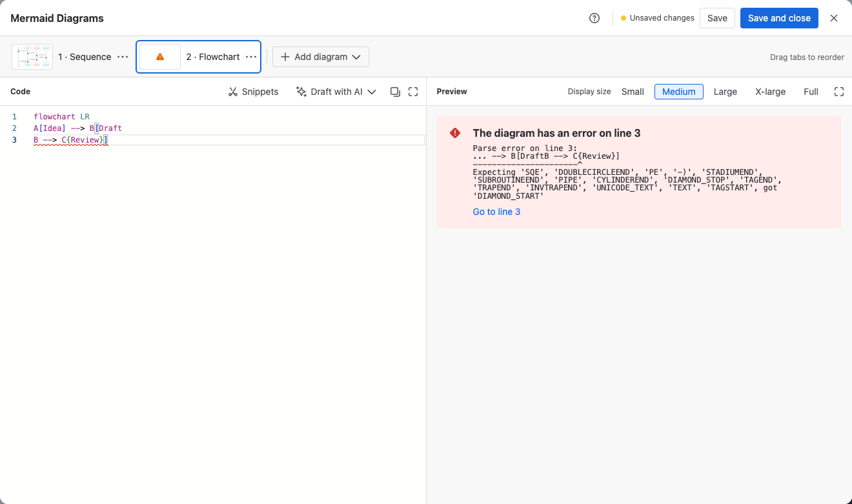Open Sequence tab options ellipsis menu
The height and width of the screenshot is (504, 852).
coord(123,57)
